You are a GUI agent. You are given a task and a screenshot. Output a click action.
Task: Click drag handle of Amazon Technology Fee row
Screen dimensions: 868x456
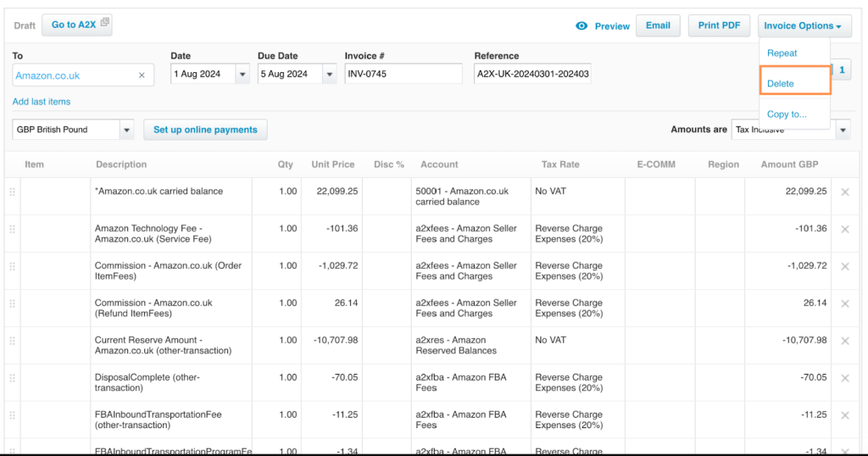coord(12,230)
